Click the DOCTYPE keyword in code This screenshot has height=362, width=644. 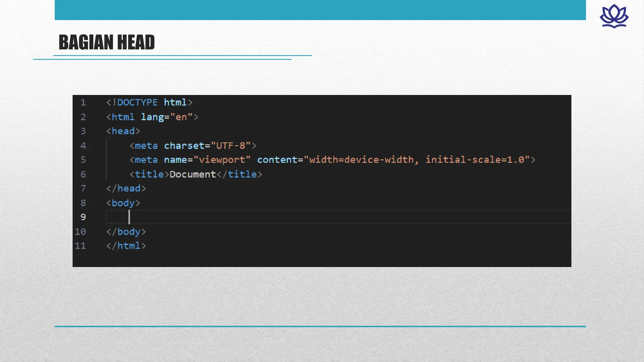point(137,102)
